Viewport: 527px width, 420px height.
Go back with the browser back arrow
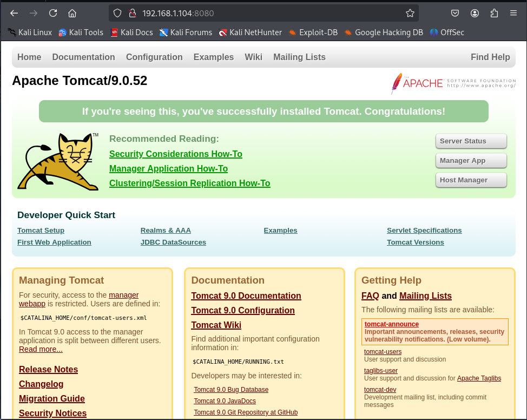[14, 13]
